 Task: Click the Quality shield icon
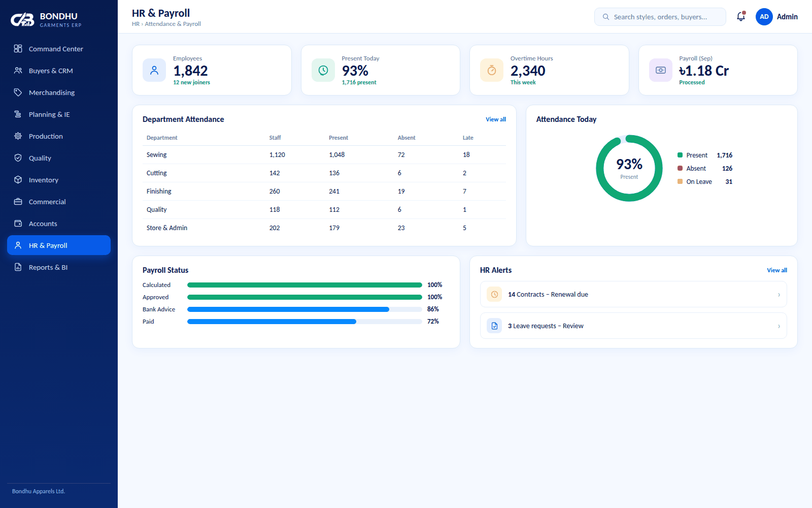pos(18,158)
